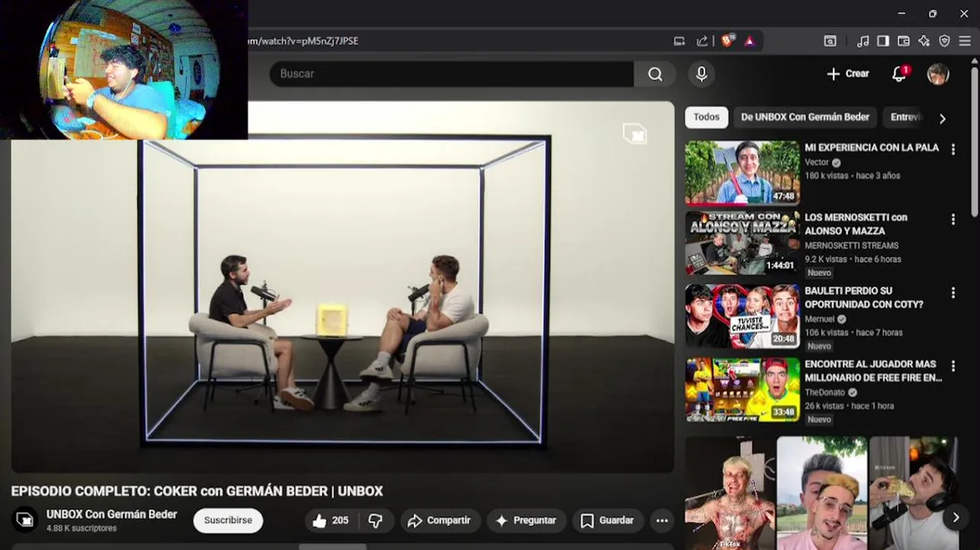Open Brave VPN shield icon

click(945, 41)
